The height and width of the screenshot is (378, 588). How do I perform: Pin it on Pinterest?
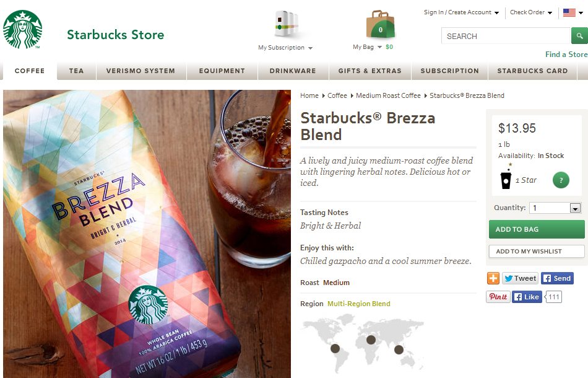[x=498, y=297]
